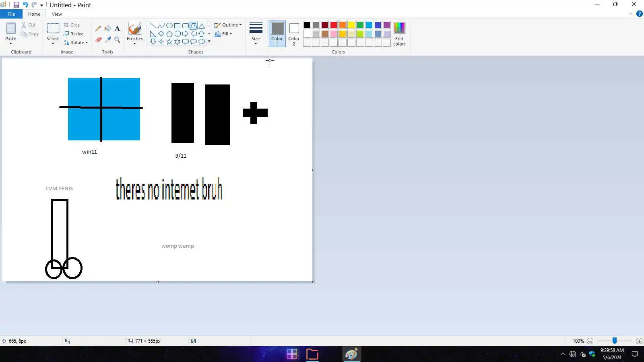644x362 pixels.
Task: Open the Resize and skew dialog
Action: tap(73, 34)
